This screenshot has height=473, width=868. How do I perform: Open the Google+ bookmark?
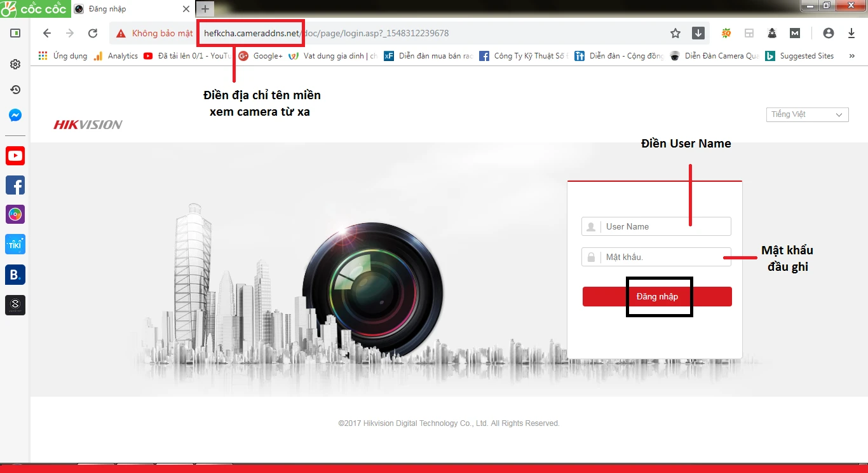[x=261, y=56]
